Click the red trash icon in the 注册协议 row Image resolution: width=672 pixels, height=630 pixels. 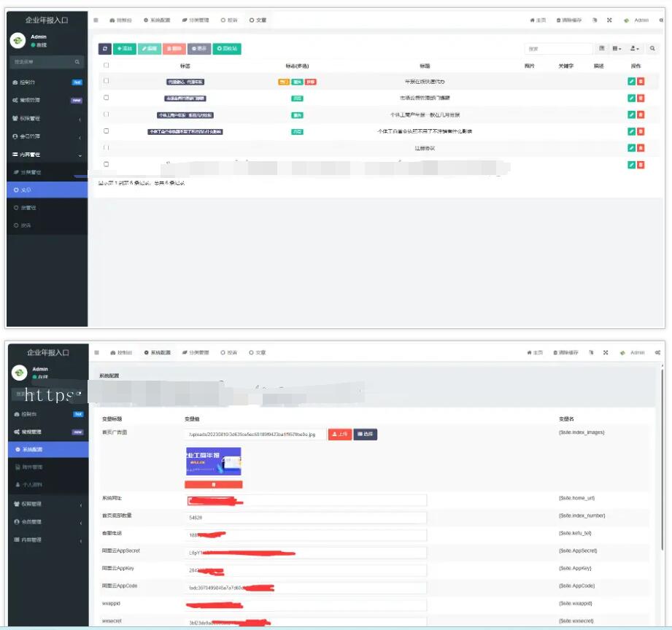tap(641, 148)
